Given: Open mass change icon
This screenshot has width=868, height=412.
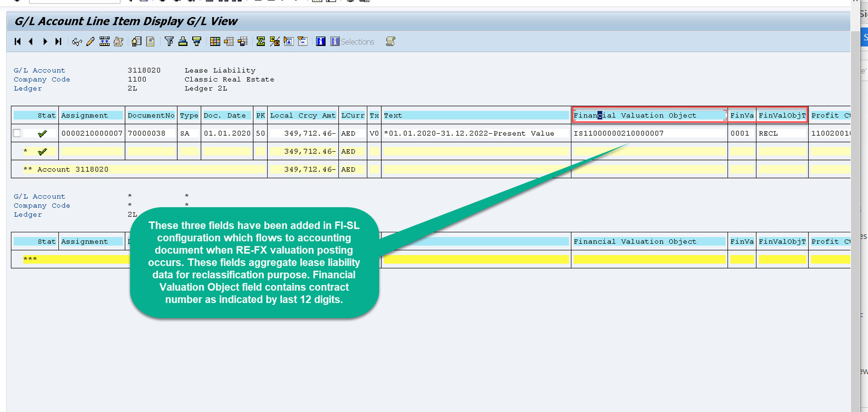Looking at the screenshot, I should pos(104,42).
